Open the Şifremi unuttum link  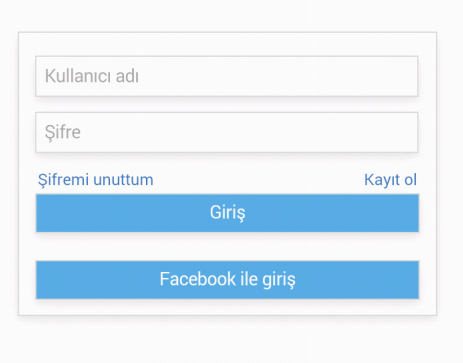pyautogui.click(x=96, y=180)
